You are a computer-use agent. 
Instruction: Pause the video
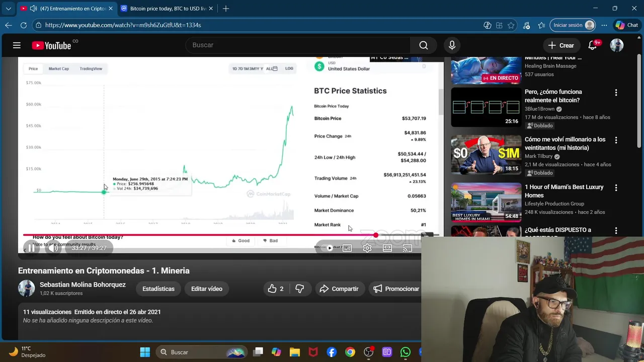[x=31, y=248]
